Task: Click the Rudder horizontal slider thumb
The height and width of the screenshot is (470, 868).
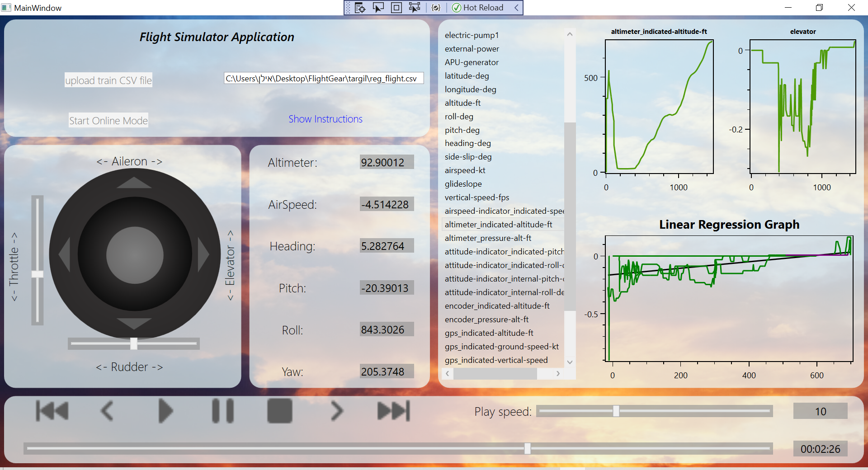Action: (x=134, y=343)
